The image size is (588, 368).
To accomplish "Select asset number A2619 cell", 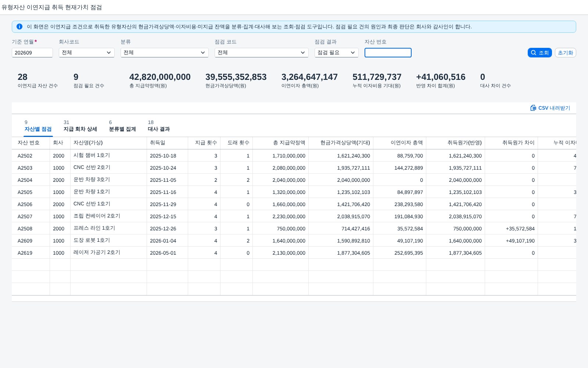I will [31, 253].
